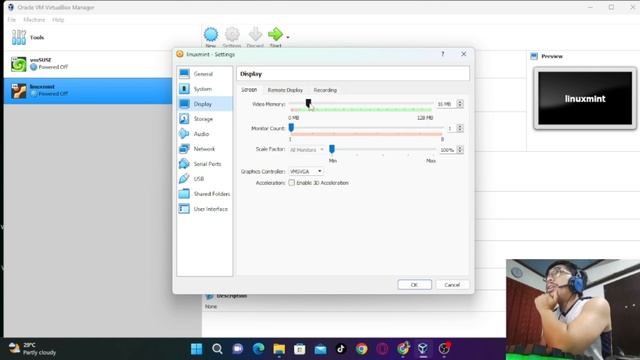The width and height of the screenshot is (640, 360).
Task: Switch to Recording tab
Action: (325, 90)
